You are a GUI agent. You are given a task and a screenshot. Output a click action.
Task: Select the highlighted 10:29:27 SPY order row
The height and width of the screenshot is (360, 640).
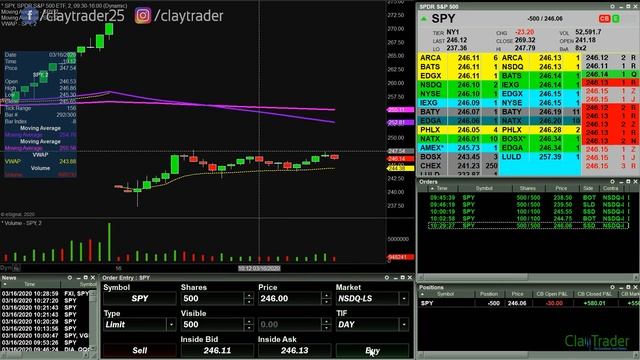point(529,225)
